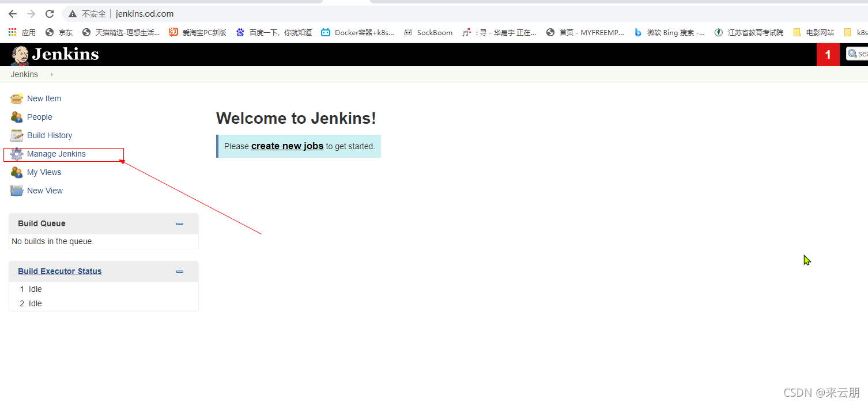Click the 'create new jobs' link

[287, 146]
